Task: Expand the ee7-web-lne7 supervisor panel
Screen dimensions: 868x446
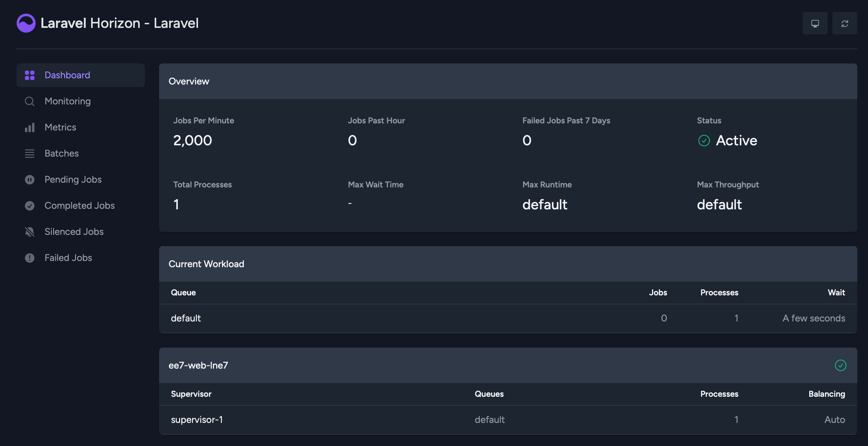Action: [199, 365]
